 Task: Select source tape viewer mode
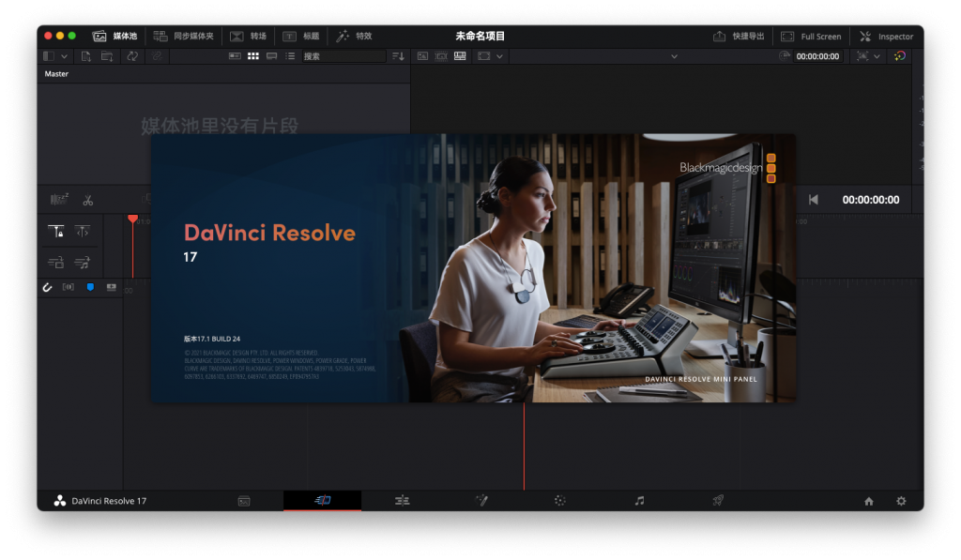[x=441, y=55]
